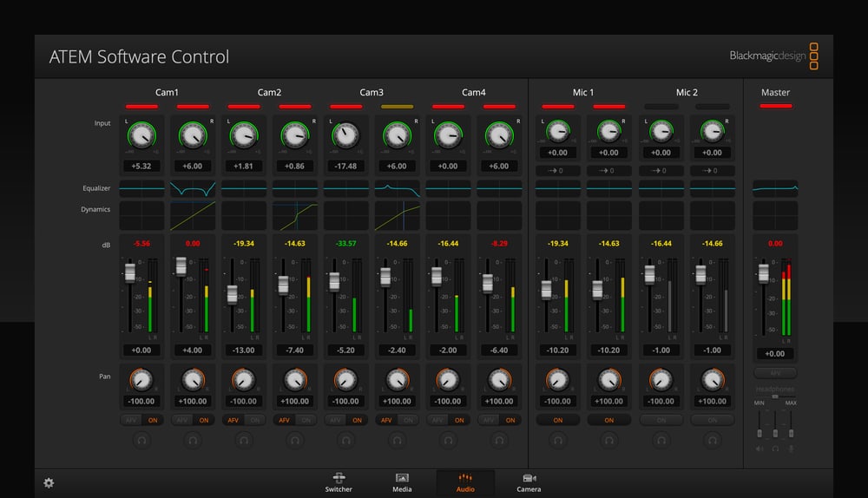This screenshot has width=868, height=498.
Task: Enable AFV on Cam4 right channel
Action: click(x=489, y=420)
